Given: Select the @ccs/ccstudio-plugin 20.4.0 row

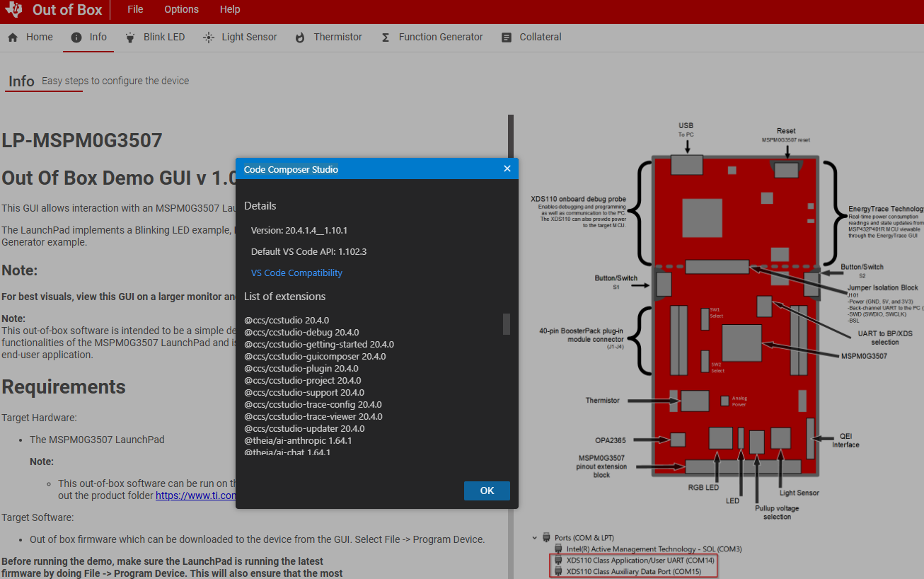Looking at the screenshot, I should click(301, 368).
